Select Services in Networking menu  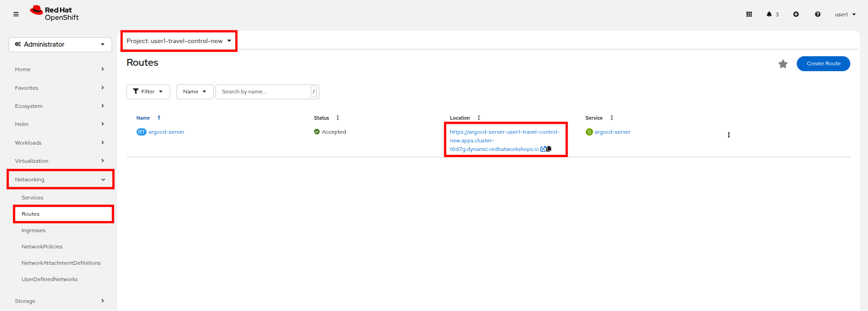[x=32, y=198]
